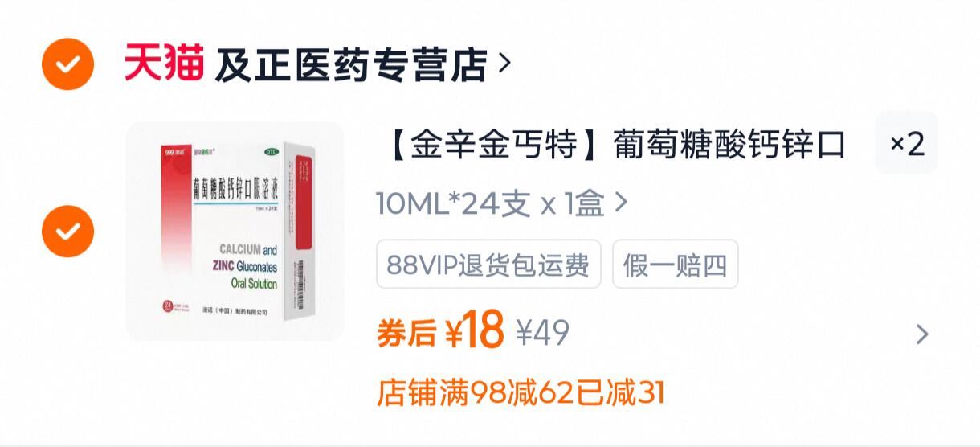
Task: Tap the red 天猫 logo
Action: click(164, 64)
